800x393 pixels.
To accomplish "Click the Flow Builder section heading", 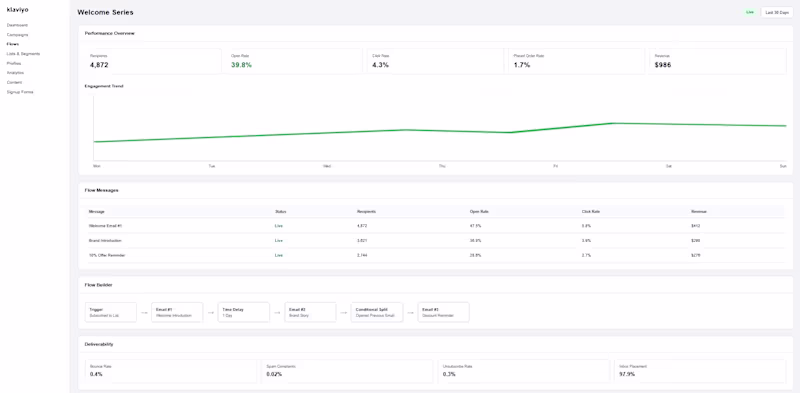I will [98, 285].
